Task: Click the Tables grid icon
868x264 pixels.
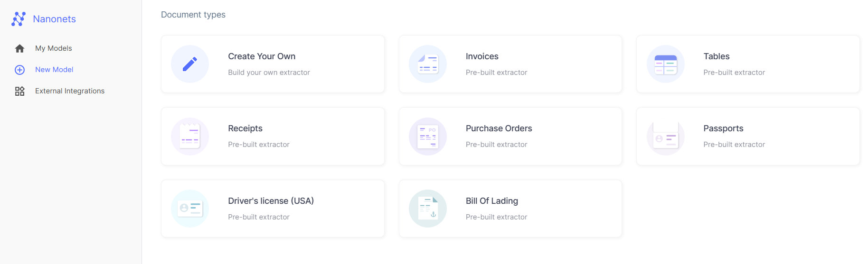Action: 666,64
